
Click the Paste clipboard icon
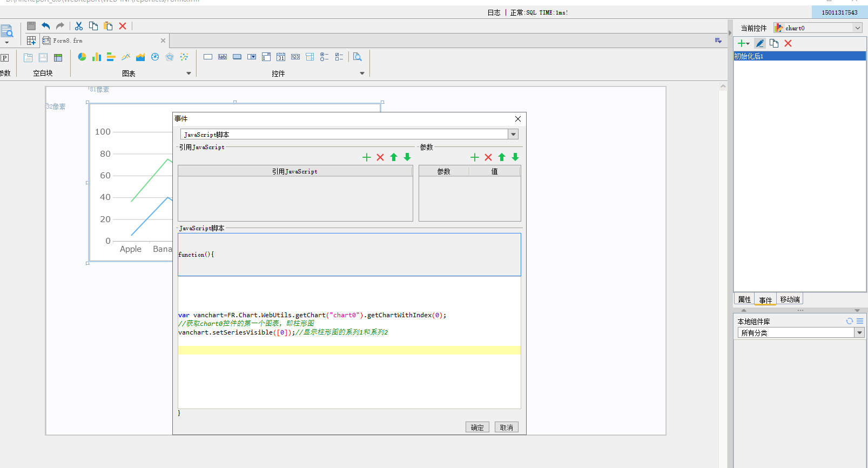point(108,26)
